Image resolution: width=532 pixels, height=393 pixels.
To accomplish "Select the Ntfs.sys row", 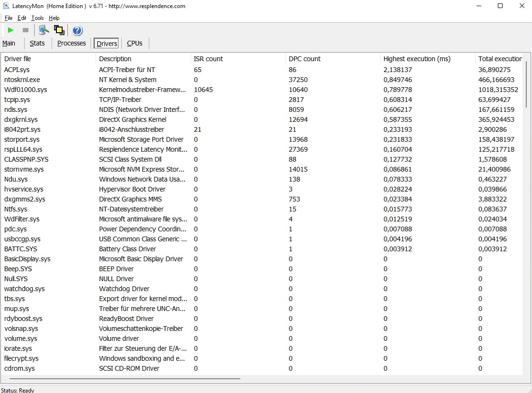I will point(262,209).
